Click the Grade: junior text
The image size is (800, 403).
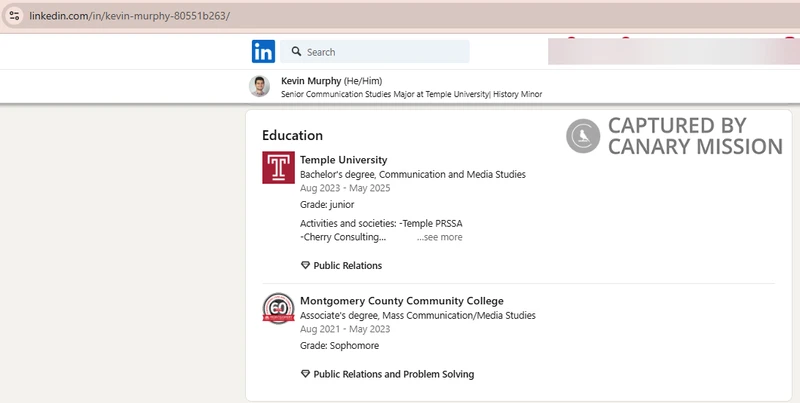[x=327, y=205]
